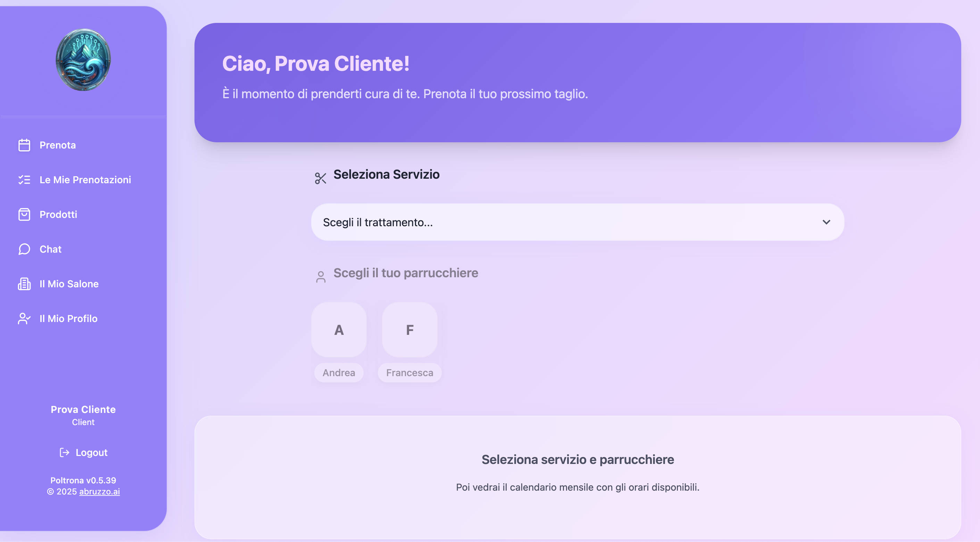Select the building icon for Il Mio Salone
Viewport: 980px width, 542px height.
click(24, 284)
